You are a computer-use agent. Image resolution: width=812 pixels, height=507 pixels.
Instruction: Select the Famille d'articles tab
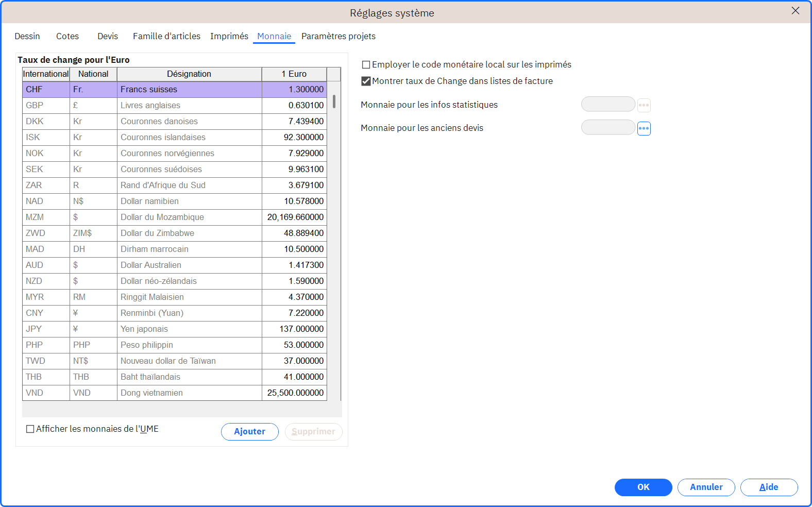(x=166, y=36)
